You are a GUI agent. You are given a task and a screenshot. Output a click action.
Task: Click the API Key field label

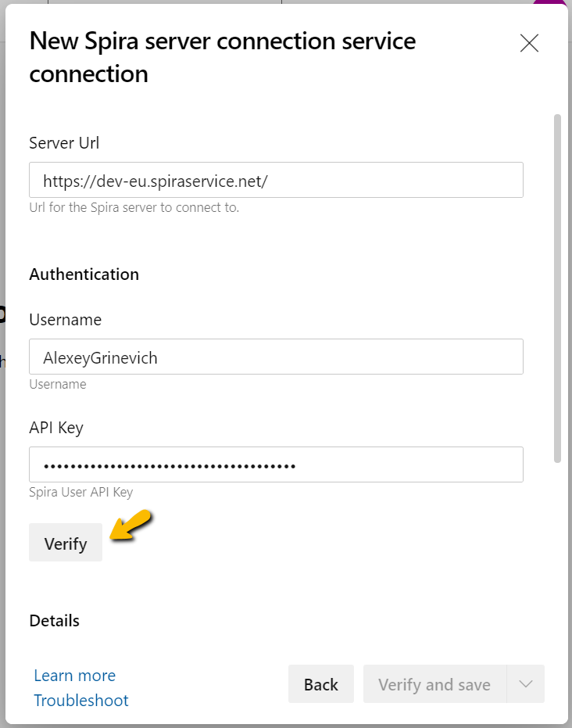[56, 428]
